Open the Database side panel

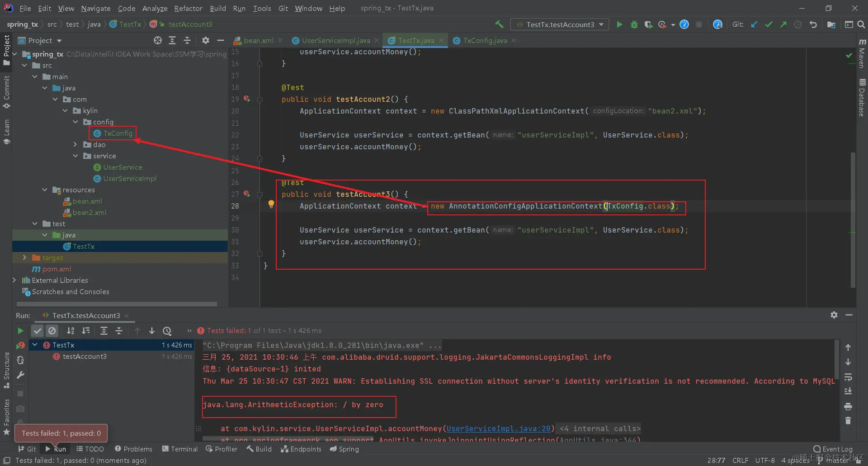(862, 98)
